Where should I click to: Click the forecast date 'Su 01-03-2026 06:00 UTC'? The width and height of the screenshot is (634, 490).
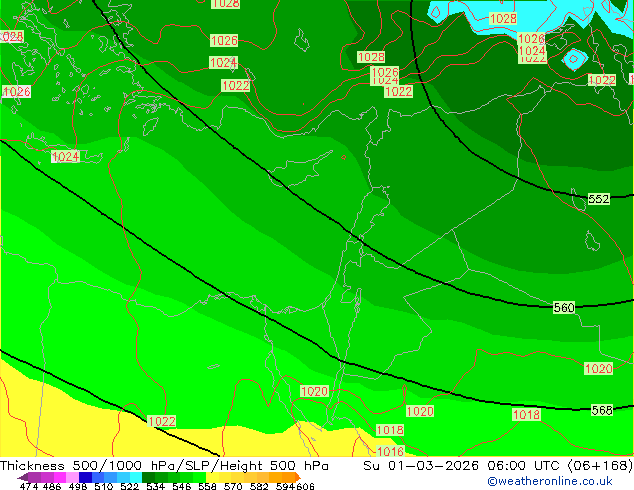463,466
